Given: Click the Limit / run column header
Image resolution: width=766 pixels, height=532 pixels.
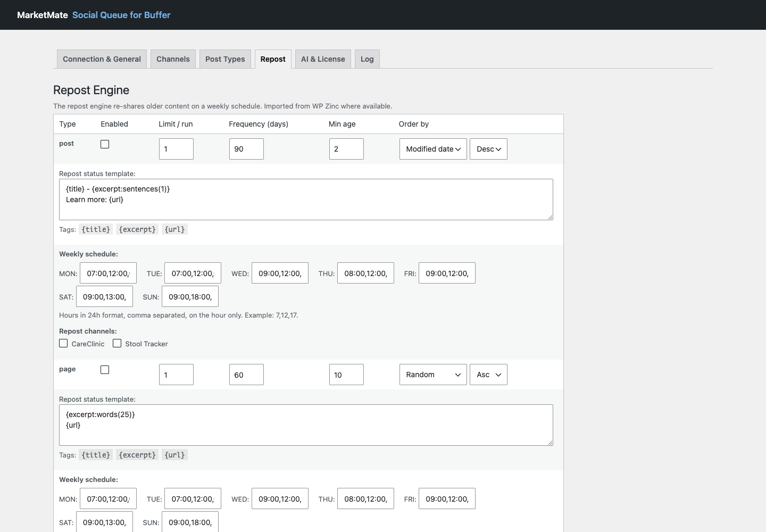Looking at the screenshot, I should [176, 124].
